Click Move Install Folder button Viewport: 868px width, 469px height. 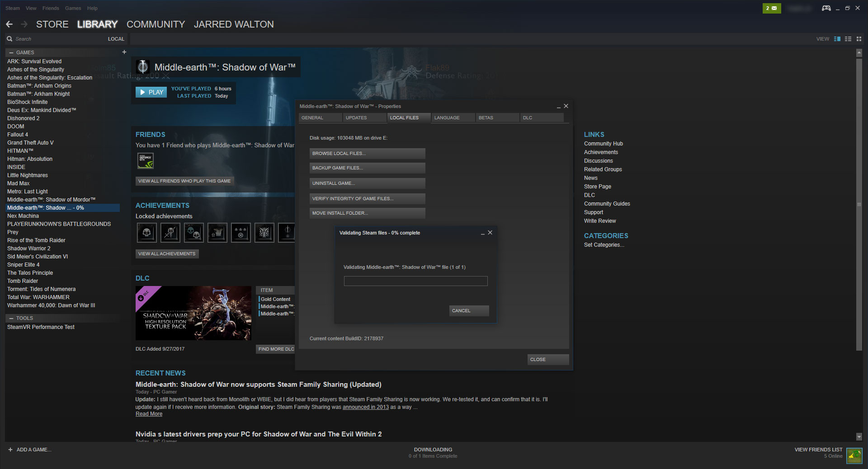point(367,213)
